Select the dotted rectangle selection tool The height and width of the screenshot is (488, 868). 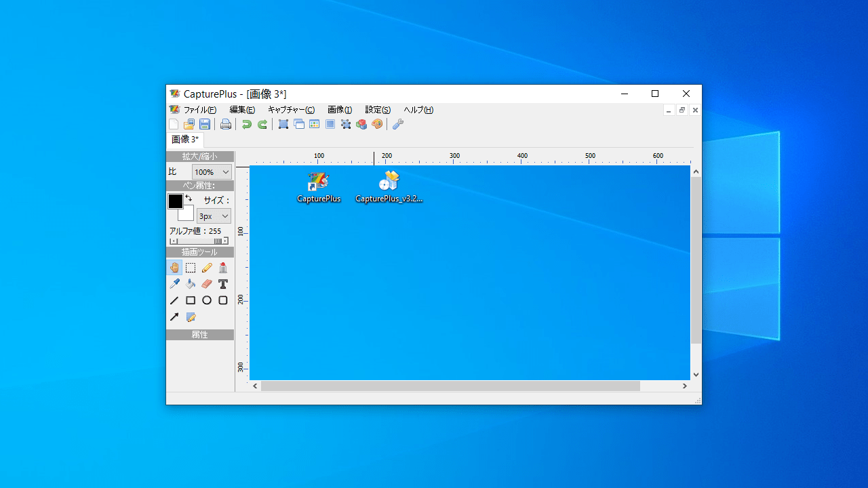coord(191,268)
